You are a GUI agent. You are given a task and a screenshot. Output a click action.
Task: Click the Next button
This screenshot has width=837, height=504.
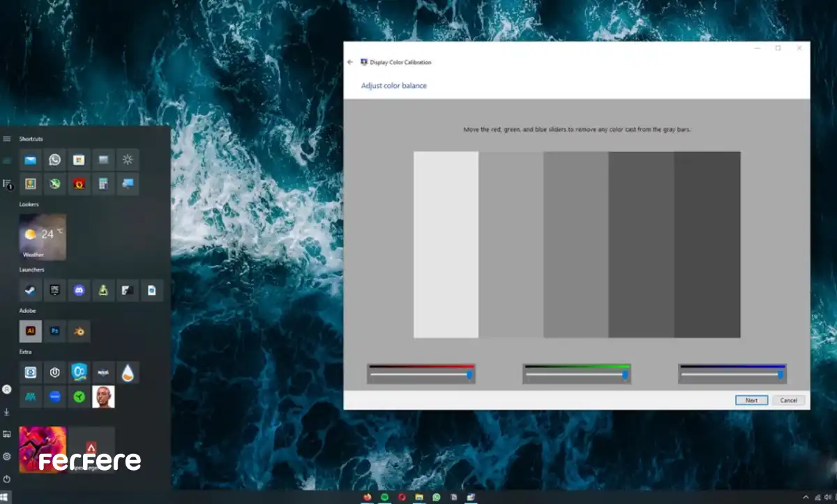tap(751, 400)
